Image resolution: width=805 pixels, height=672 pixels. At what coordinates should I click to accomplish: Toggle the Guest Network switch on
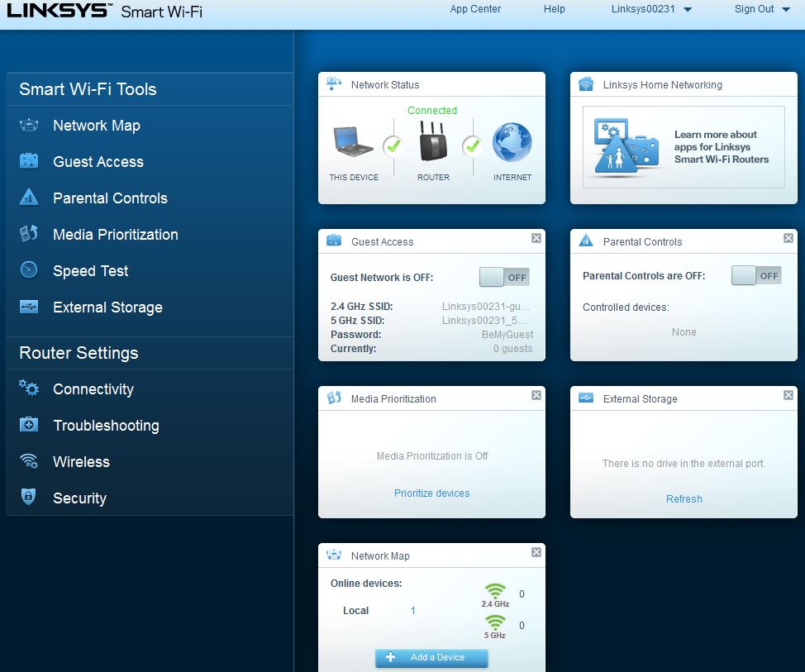tap(504, 277)
